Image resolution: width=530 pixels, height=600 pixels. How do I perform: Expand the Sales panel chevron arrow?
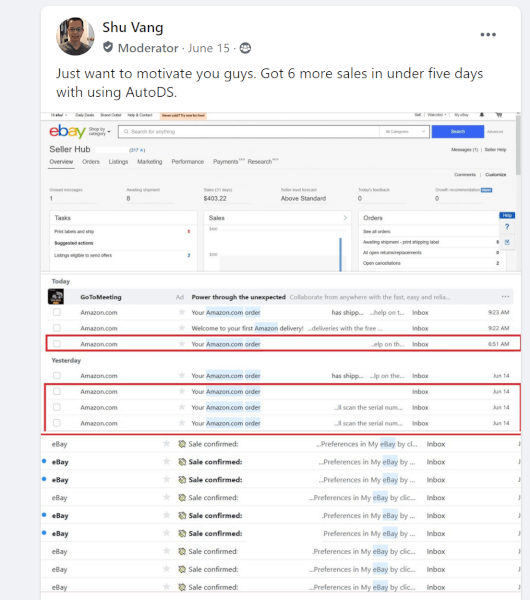coord(345,218)
